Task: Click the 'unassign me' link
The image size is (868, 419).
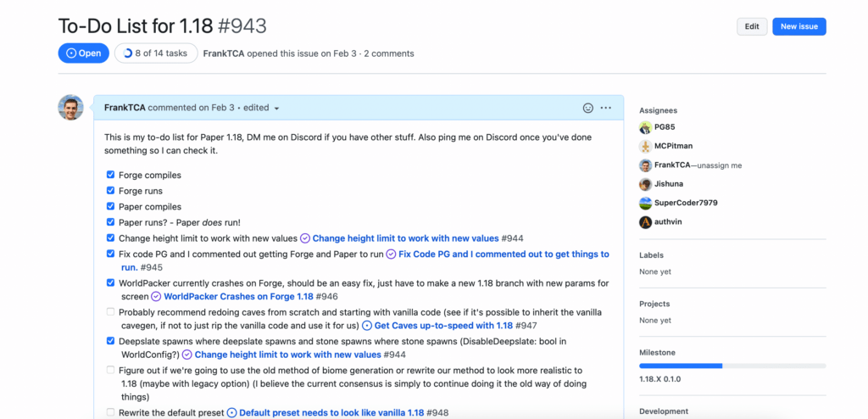Action: click(x=719, y=165)
